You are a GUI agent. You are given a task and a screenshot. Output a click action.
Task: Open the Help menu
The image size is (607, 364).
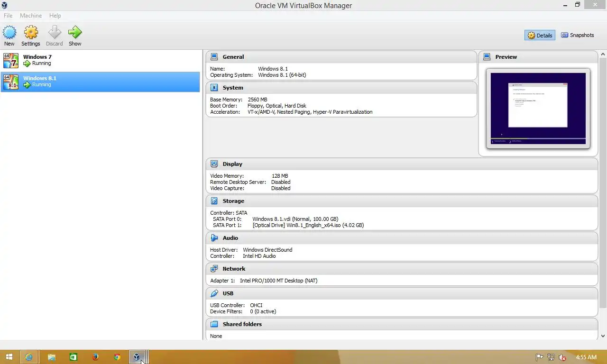55,16
